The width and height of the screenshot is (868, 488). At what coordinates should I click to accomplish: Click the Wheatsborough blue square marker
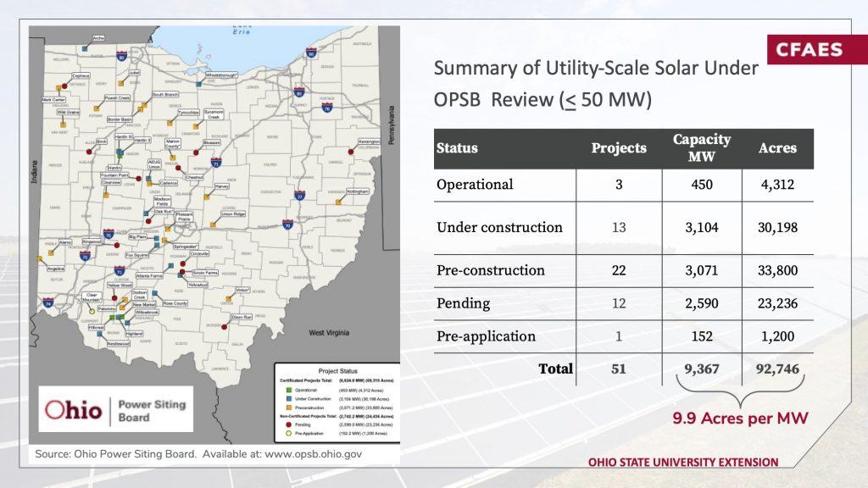[198, 84]
